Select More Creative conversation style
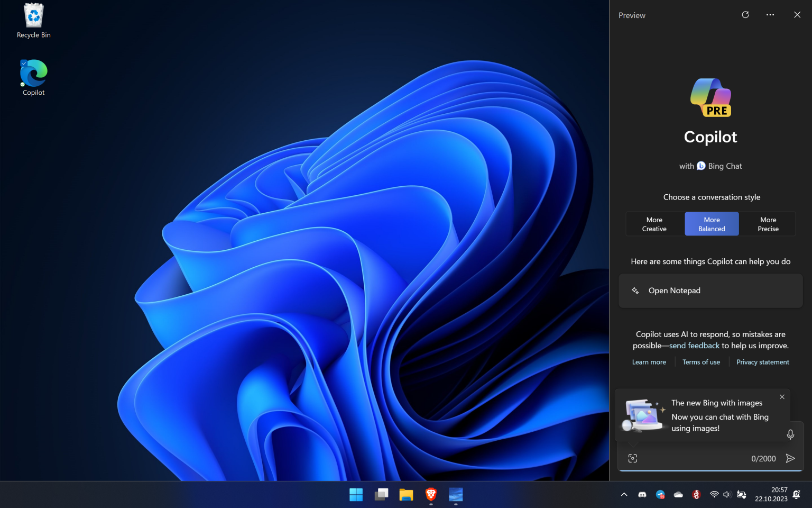 click(654, 224)
